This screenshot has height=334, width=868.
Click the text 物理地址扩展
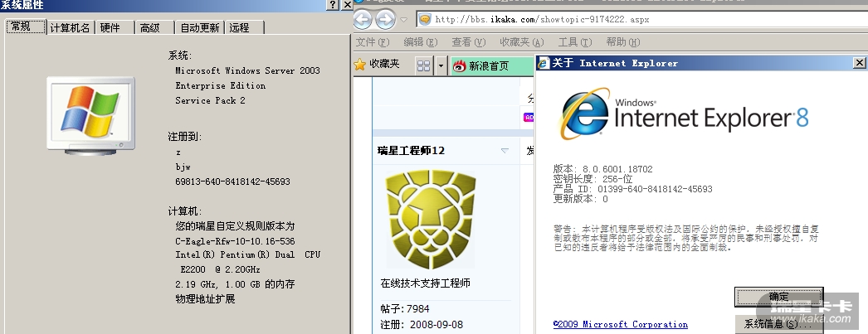pyautogui.click(x=205, y=298)
